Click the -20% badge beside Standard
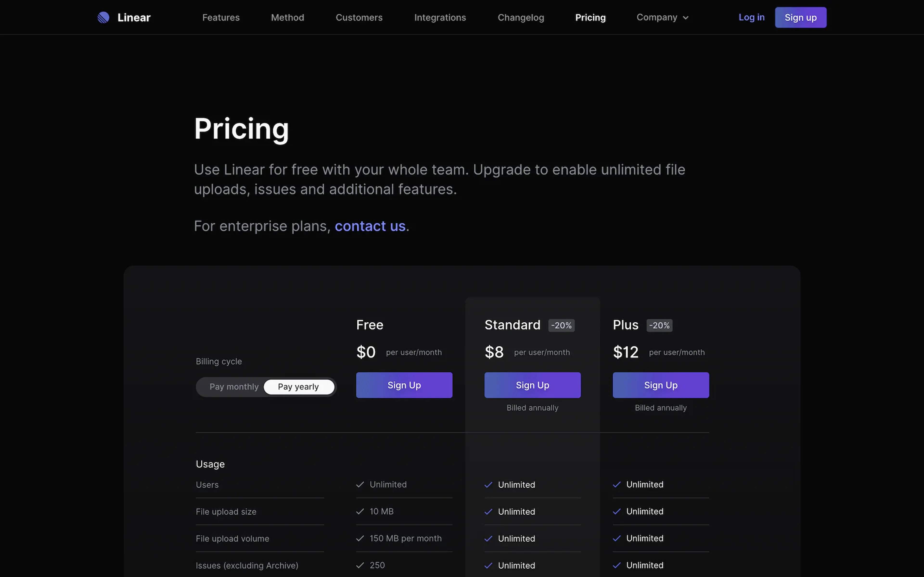924x577 pixels. (561, 326)
